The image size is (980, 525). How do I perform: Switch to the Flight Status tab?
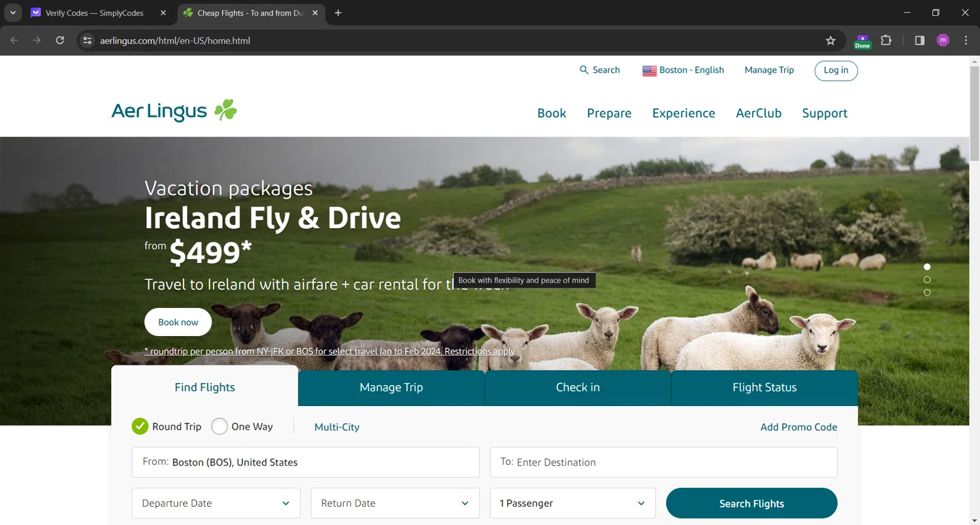[x=764, y=388]
